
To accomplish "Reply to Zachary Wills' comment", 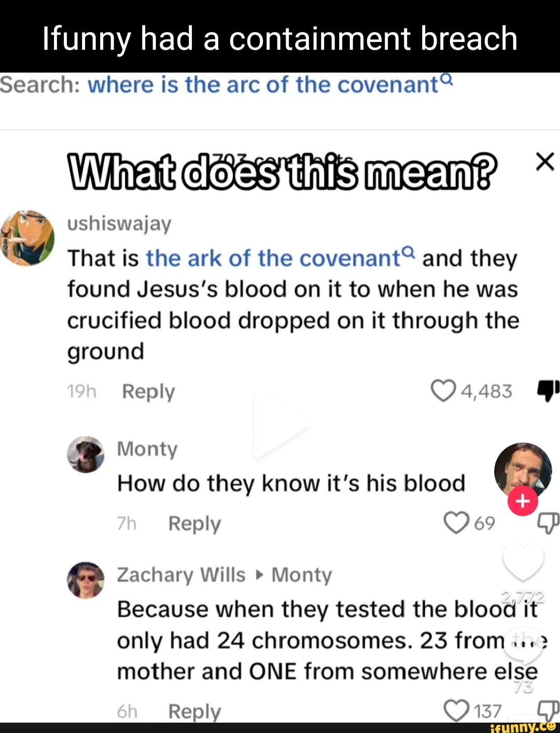I will coord(193,711).
